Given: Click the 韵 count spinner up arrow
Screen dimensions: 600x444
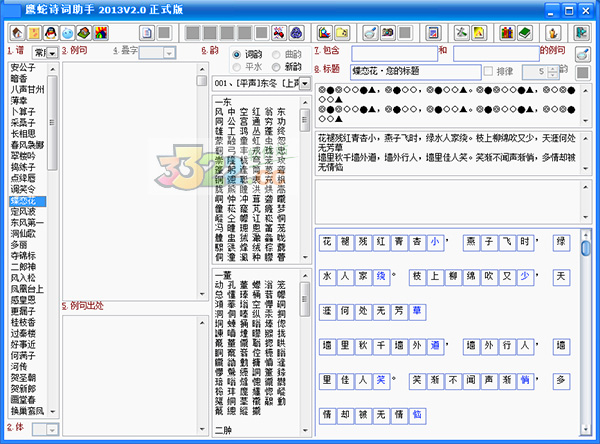Looking at the screenshot, I should [553, 69].
